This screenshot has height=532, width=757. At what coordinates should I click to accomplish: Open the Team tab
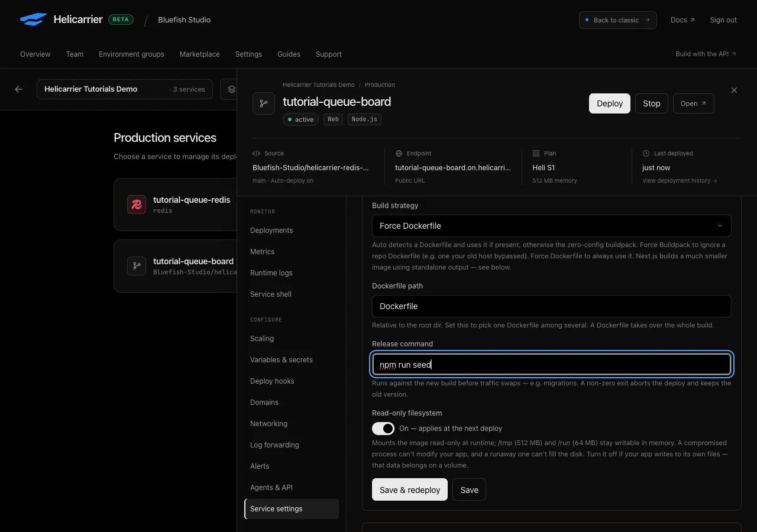pyautogui.click(x=75, y=54)
